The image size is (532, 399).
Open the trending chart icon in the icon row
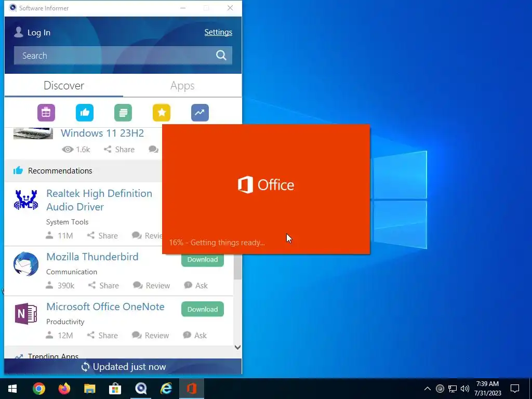(200, 113)
